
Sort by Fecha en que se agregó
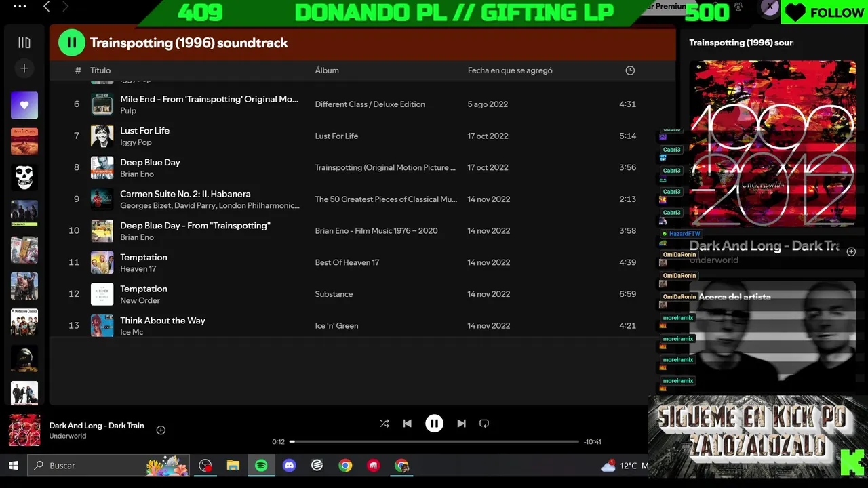[x=510, y=70]
